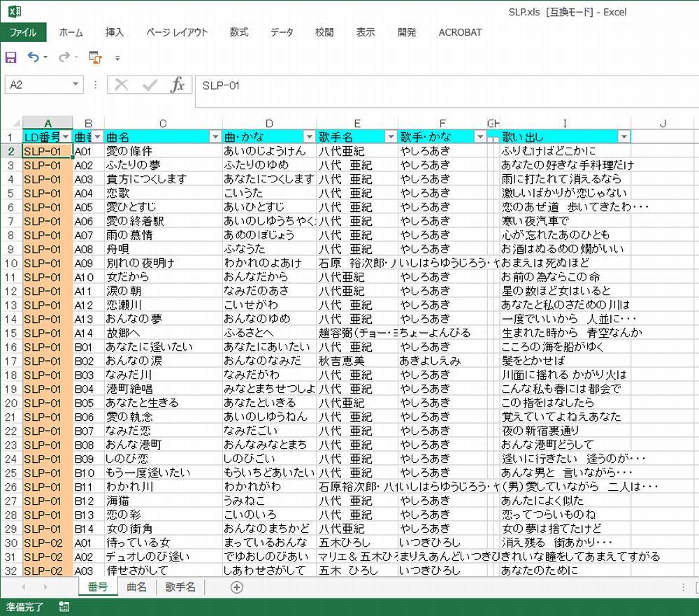Expand the 曲名 column filter dropdown
Image resolution: width=699 pixels, height=616 pixels.
[215, 137]
